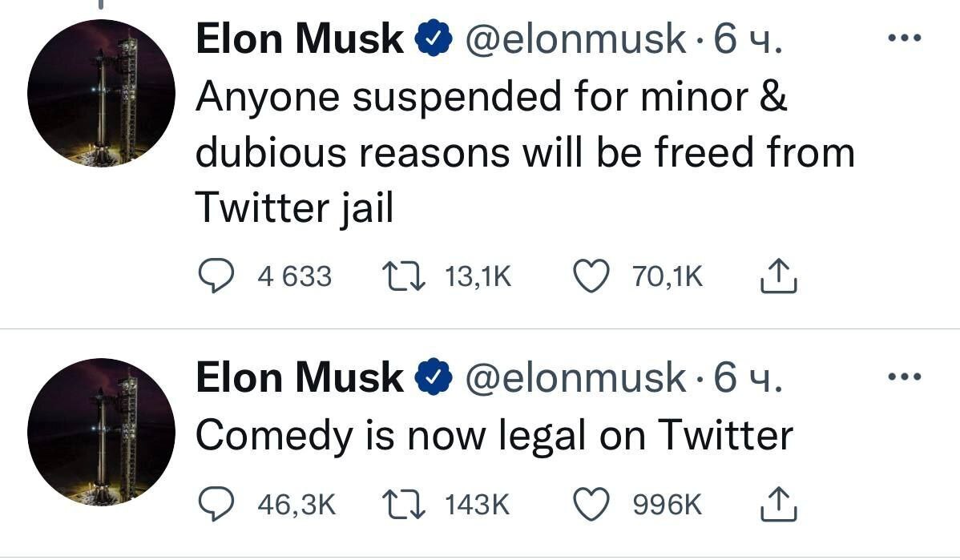Click the reply icon under the comedy tweet
The width and height of the screenshot is (960, 560).
[216, 504]
